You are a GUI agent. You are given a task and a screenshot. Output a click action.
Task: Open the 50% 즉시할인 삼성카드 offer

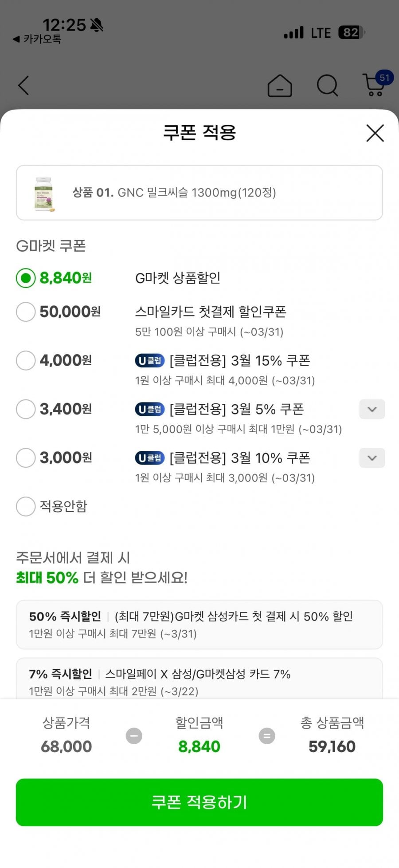[x=199, y=624]
